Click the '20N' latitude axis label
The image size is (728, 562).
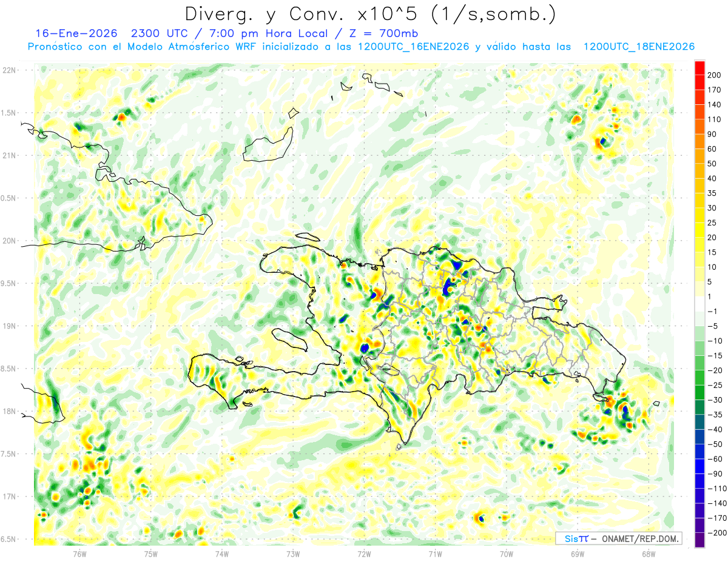(9, 241)
